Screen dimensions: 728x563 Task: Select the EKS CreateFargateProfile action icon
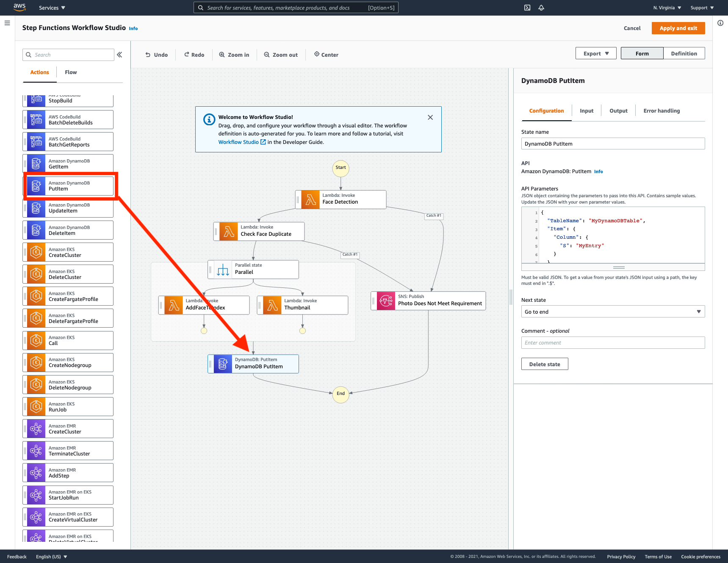36,296
